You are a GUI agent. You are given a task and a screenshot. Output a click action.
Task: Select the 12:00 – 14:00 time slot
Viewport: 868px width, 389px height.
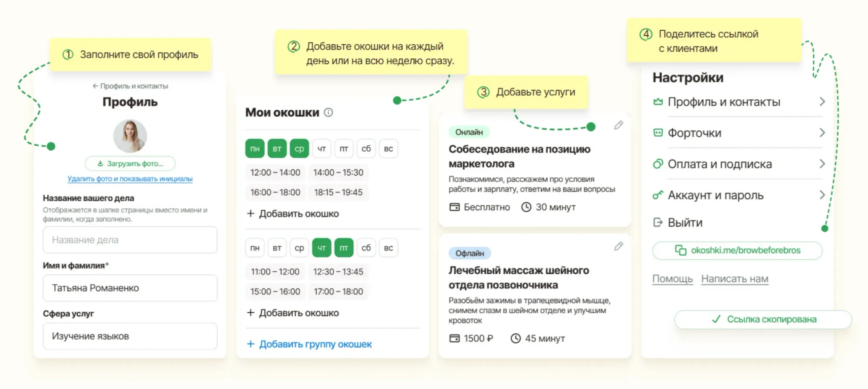(x=275, y=173)
